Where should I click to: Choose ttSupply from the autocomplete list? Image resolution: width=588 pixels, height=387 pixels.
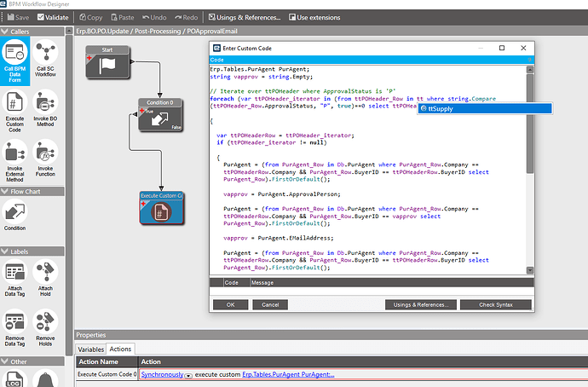pos(485,109)
